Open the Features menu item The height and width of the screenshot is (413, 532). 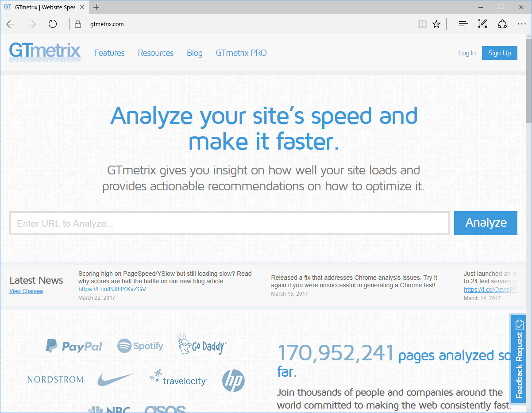(x=109, y=53)
